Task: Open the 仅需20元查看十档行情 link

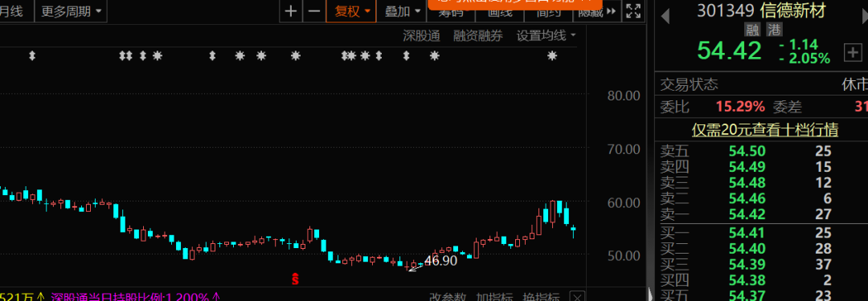Action: coord(764,129)
